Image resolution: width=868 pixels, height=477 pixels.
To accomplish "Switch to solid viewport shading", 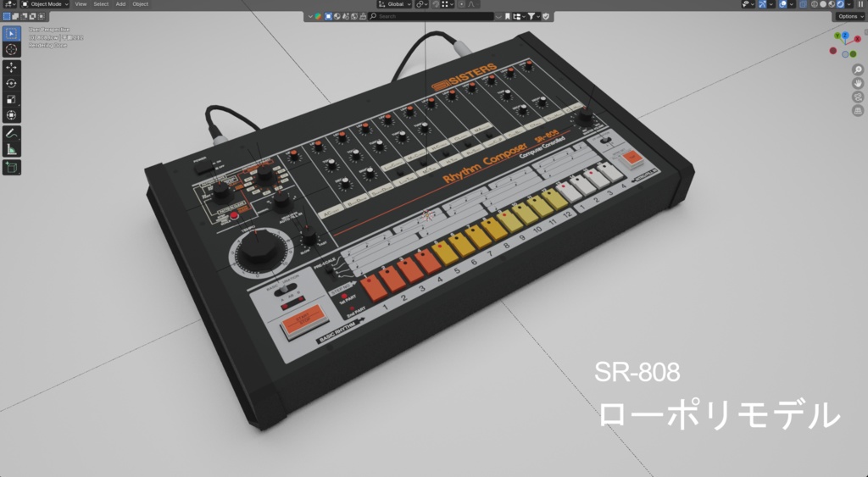I will [823, 4].
